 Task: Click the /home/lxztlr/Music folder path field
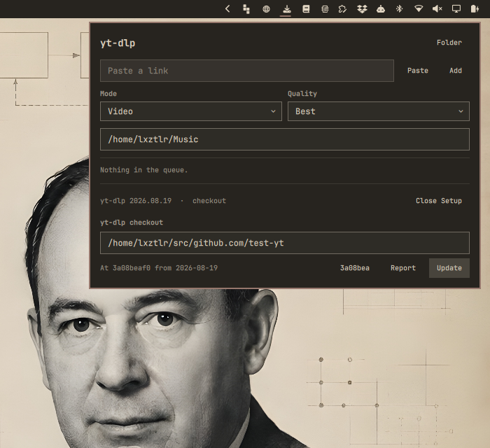pos(285,139)
